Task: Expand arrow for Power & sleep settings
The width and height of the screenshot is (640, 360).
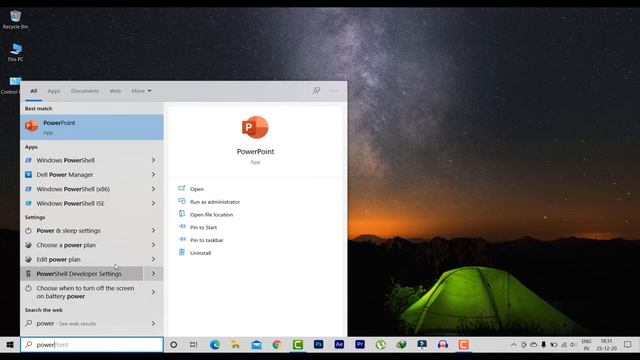Action: coord(153,231)
